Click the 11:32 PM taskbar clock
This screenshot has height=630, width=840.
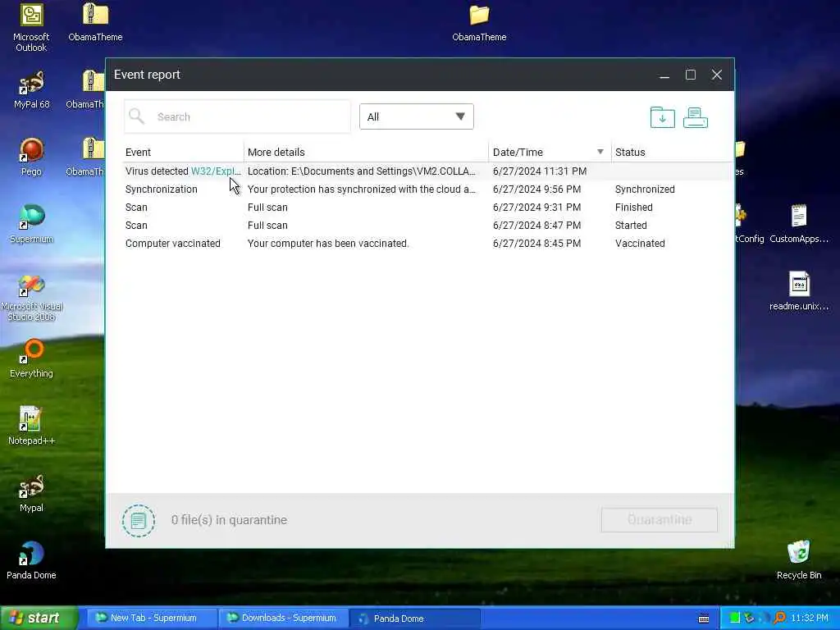point(810,619)
